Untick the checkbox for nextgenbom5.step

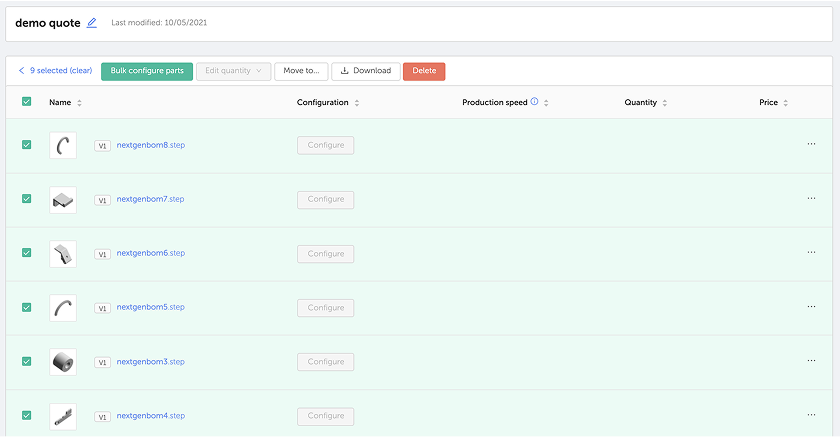(26, 307)
